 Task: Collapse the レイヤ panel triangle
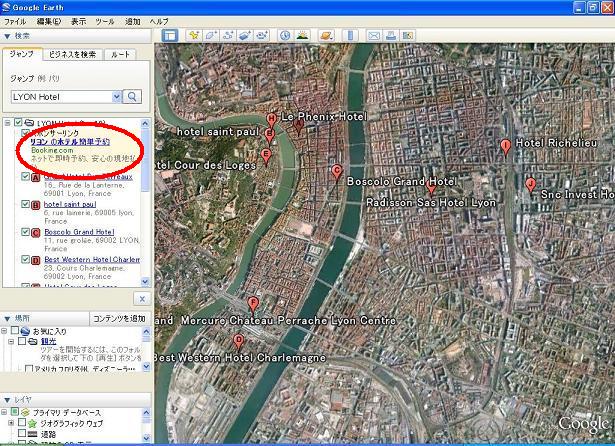pyautogui.click(x=7, y=400)
